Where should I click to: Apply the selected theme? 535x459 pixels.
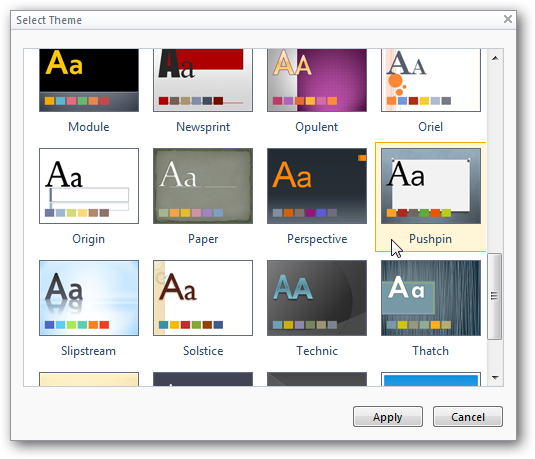388,417
